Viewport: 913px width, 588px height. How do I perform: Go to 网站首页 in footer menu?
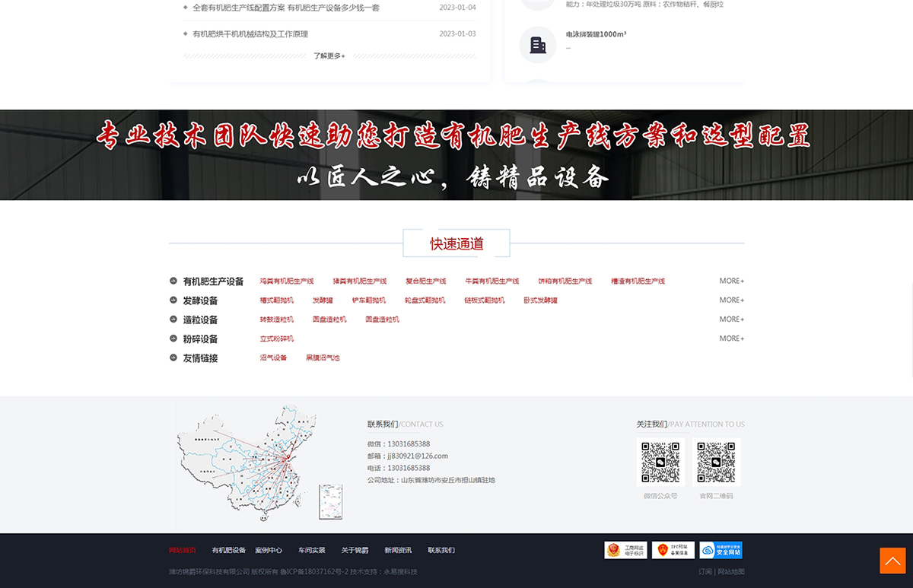click(x=183, y=550)
